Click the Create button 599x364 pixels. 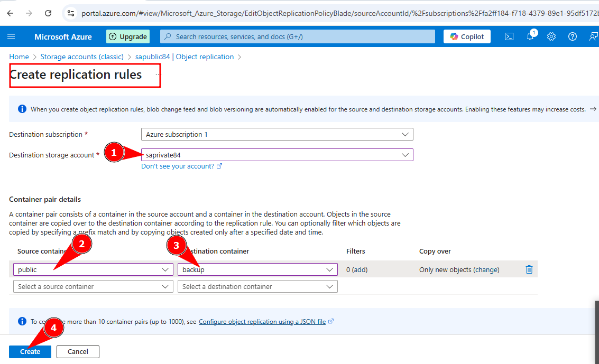point(30,351)
